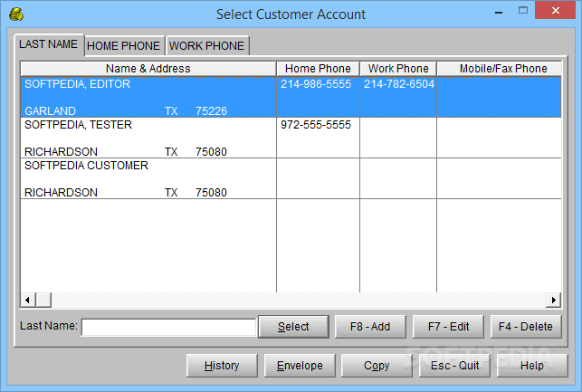
Task: Click the Work Phone column header
Action: pyautogui.click(x=398, y=69)
